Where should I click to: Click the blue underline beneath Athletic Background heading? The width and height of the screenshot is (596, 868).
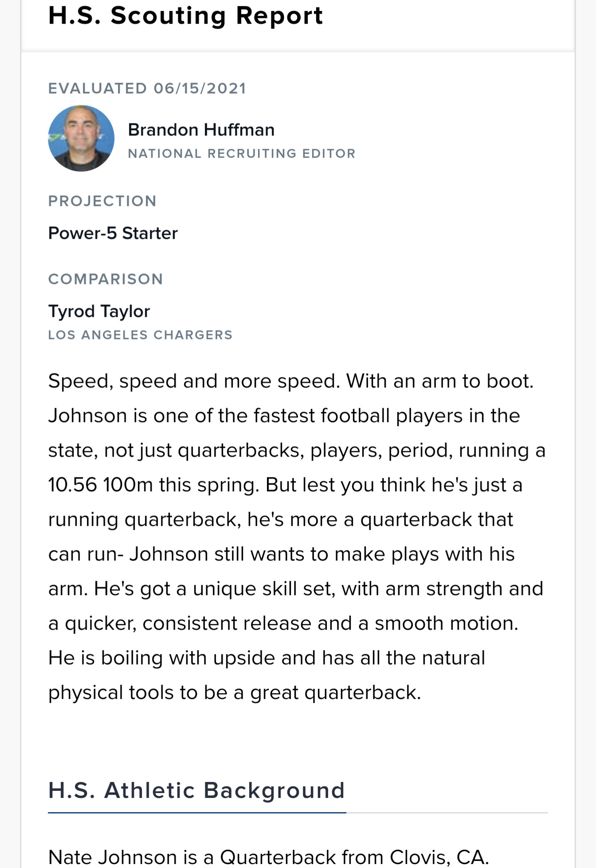click(x=197, y=813)
